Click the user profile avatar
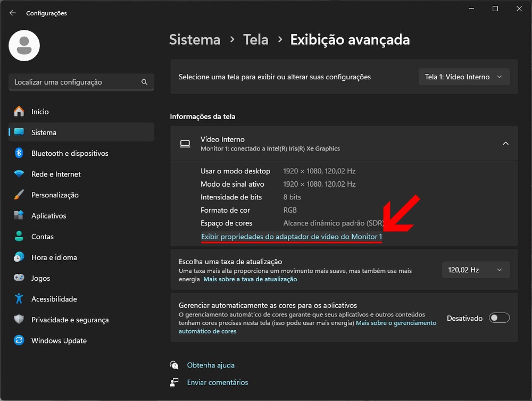Image resolution: width=532 pixels, height=401 pixels. 24,46
